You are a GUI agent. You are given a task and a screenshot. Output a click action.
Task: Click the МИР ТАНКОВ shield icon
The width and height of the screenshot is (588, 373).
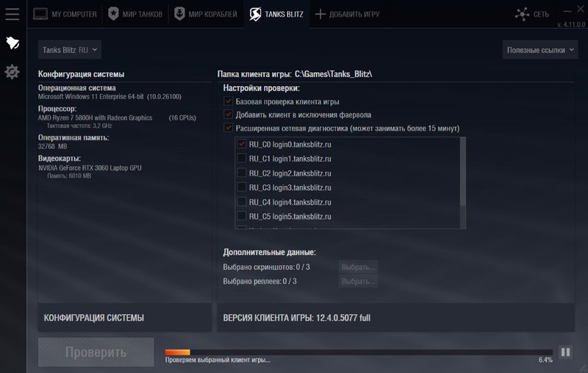tap(112, 14)
